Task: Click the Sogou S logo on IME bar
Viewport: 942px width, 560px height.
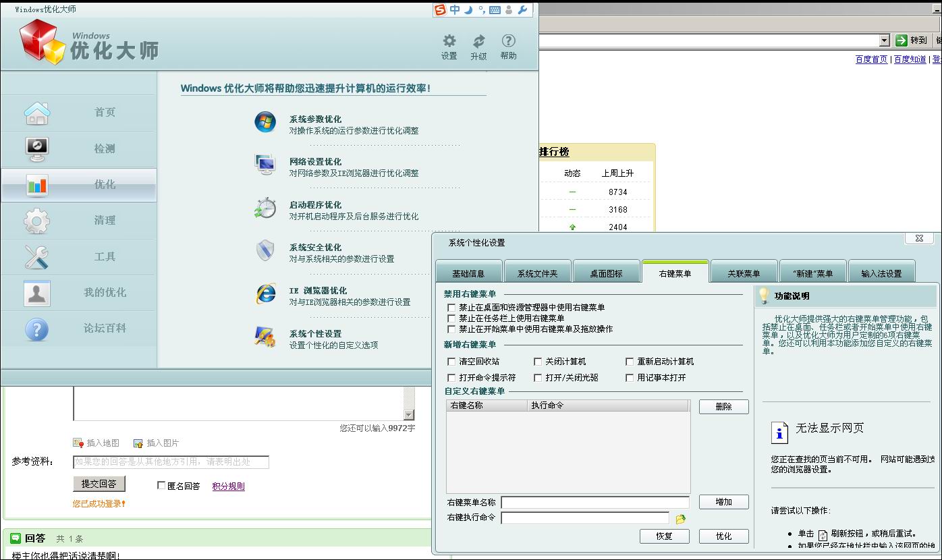Action: 440,10
